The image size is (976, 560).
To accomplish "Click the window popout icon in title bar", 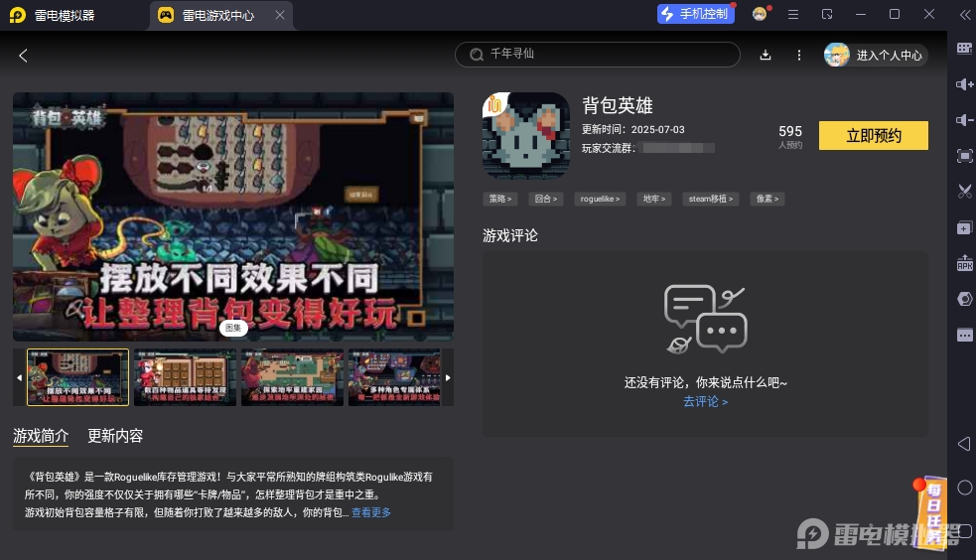I will (827, 14).
